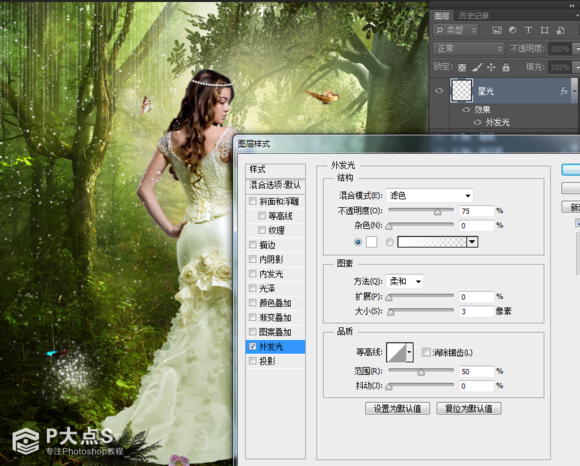This screenshot has width=580, height=466.
Task: Click the 范围 value field showing 50
Action: pos(476,371)
